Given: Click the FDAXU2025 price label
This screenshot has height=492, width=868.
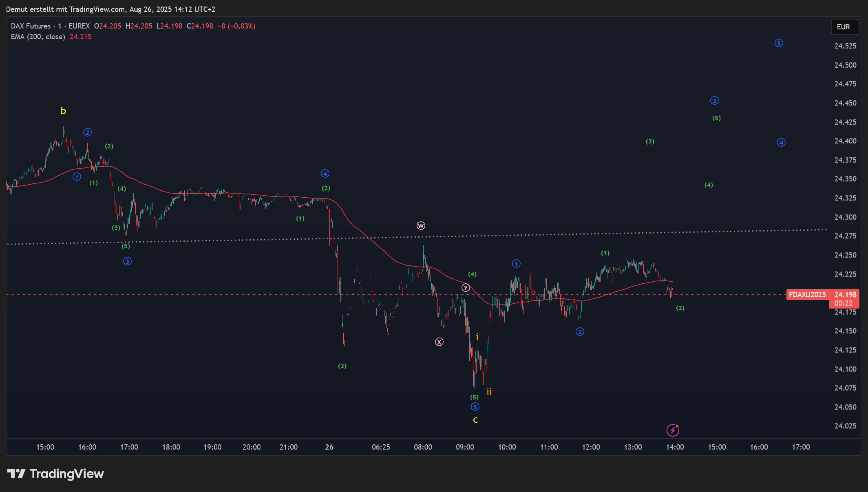Looking at the screenshot, I should click(807, 295).
